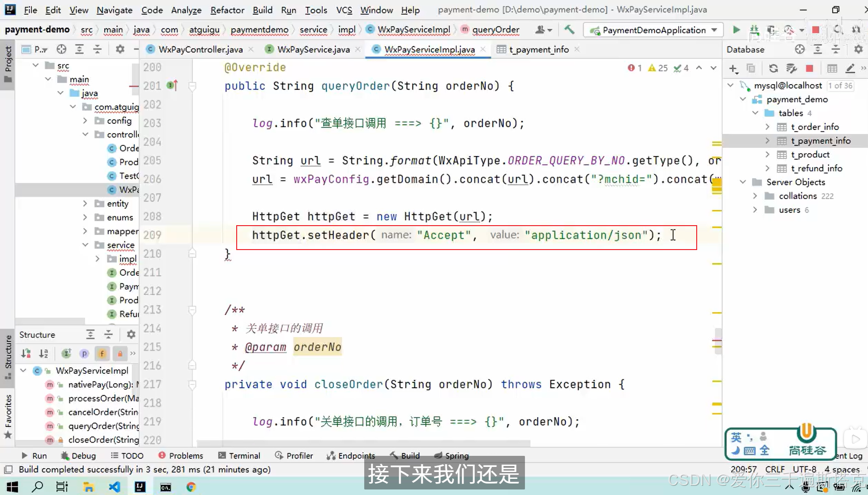Expand the config package
868x495 pixels.
[85, 121]
